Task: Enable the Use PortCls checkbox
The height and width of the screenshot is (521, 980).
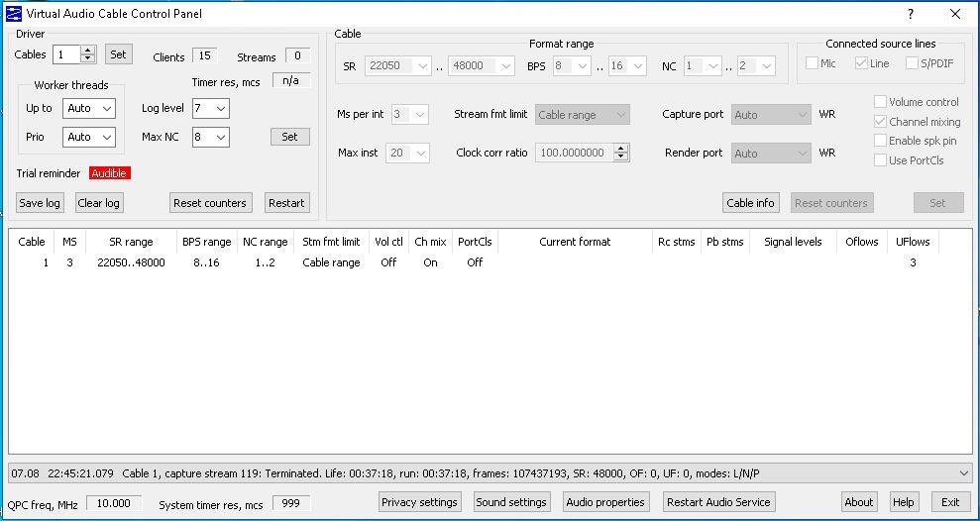Action: pos(880,160)
